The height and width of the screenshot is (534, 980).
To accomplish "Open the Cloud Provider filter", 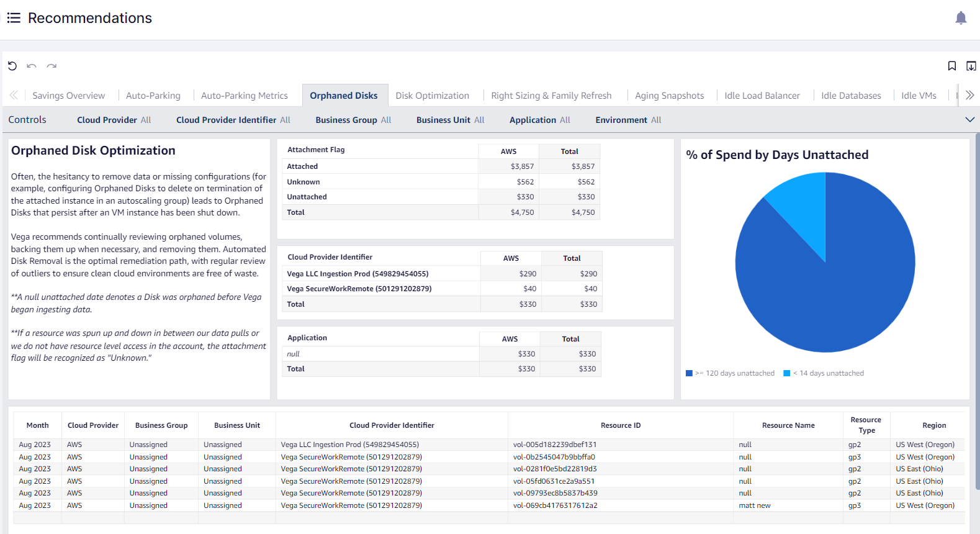I will point(114,120).
